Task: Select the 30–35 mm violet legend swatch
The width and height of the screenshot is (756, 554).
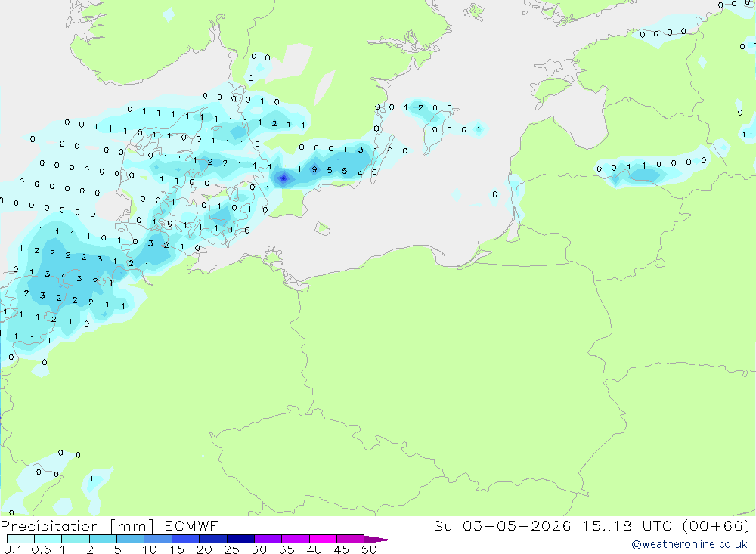Action: pyautogui.click(x=268, y=539)
